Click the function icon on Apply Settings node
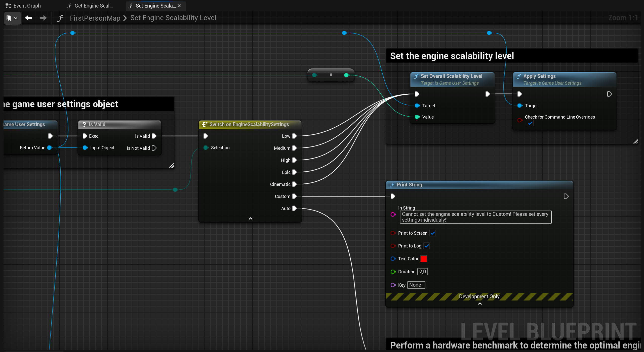Viewport: 644px width, 352px height. (x=519, y=76)
